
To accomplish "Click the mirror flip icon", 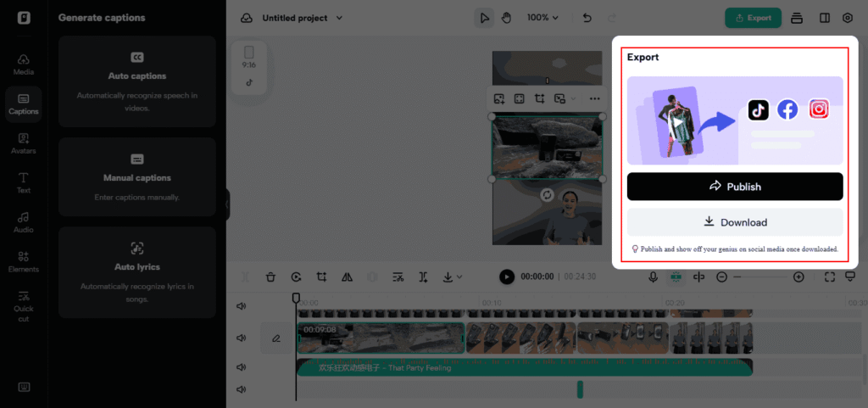I will (347, 277).
